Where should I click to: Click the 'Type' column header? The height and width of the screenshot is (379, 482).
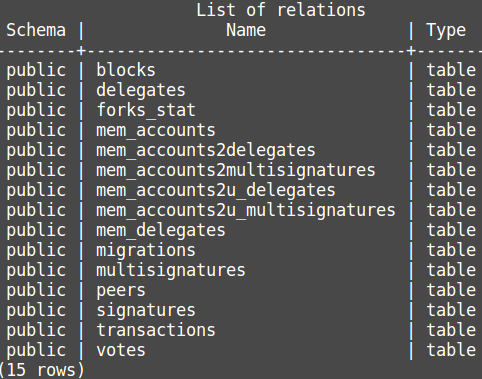446,31
